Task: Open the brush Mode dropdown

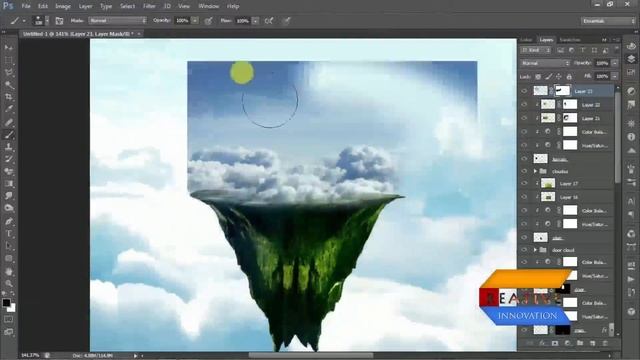Action: [x=118, y=20]
